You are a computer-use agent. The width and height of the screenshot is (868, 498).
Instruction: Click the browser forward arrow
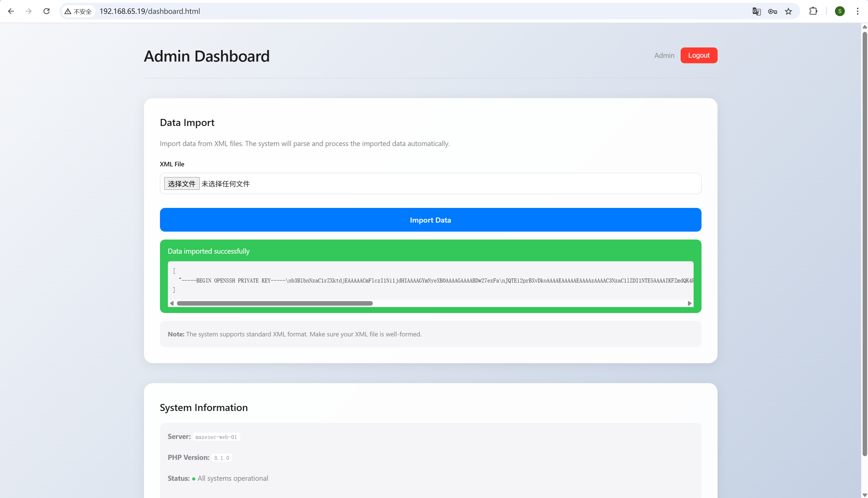(29, 11)
